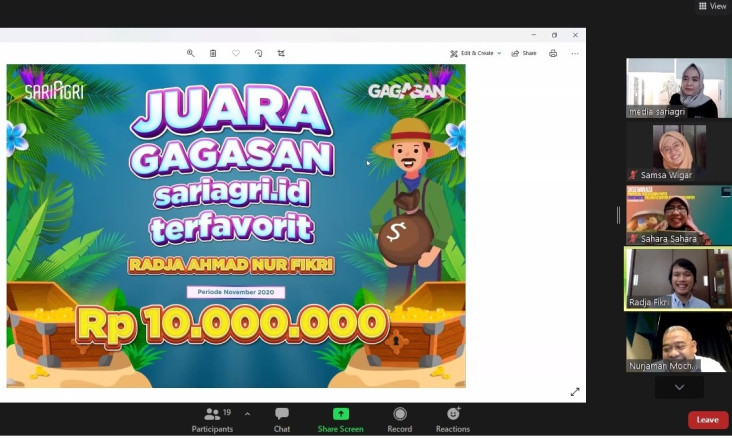This screenshot has width=732, height=439.
Task: Leave the meeting with the red button
Action: coord(708,420)
